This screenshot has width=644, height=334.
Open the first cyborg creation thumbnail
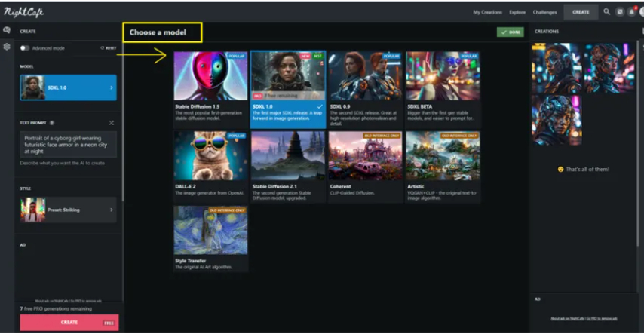click(x=557, y=68)
